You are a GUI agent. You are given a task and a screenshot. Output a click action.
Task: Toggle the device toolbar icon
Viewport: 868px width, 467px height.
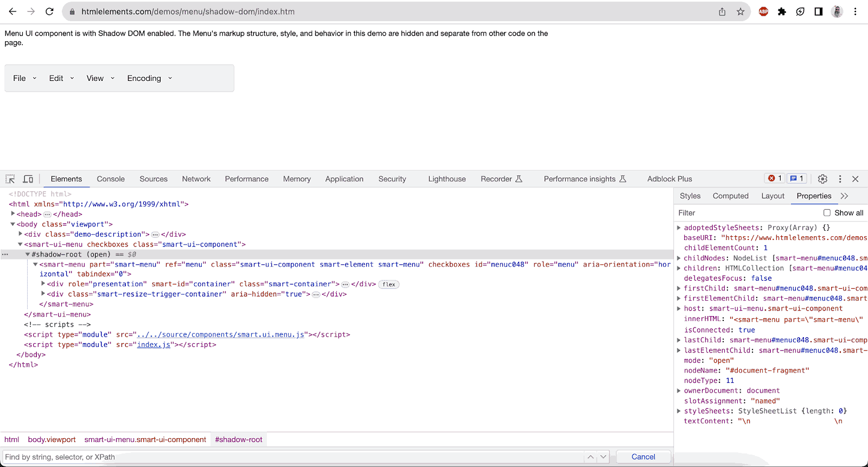point(28,179)
